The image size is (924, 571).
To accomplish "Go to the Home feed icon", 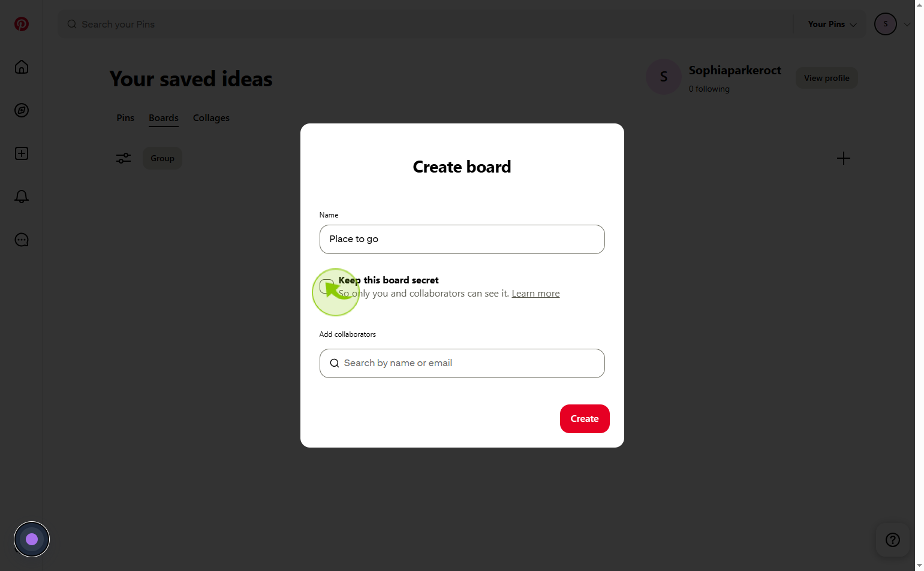I will (22, 67).
